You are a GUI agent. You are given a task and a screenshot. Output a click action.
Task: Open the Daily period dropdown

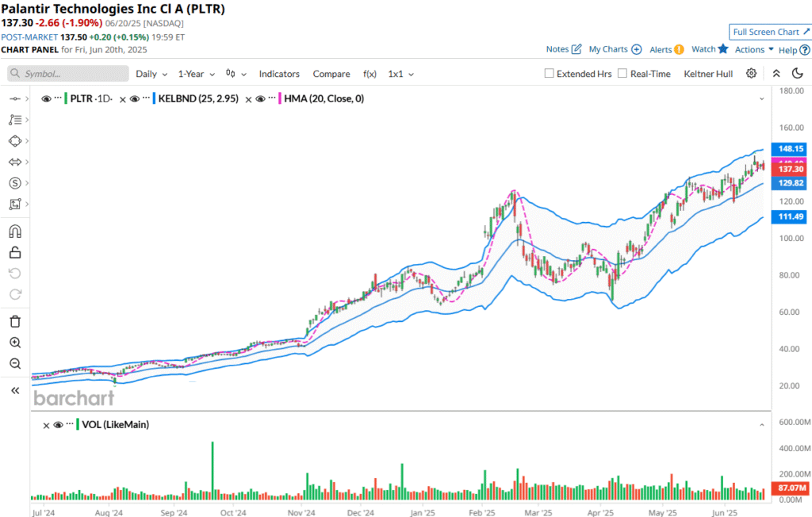tap(151, 74)
